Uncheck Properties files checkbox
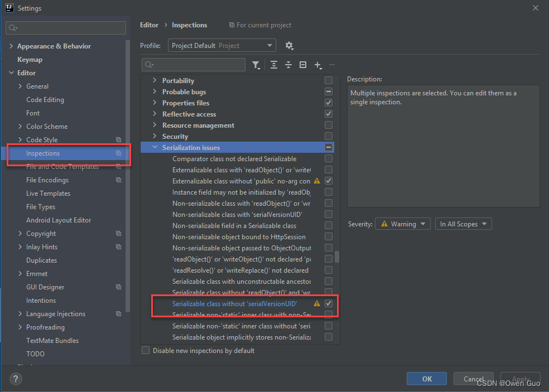Viewport: 549px width, 392px height. (329, 103)
